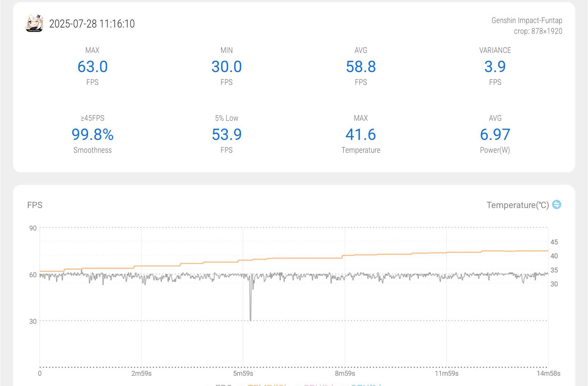Click the crop: 878×1920 resolution text
The width and height of the screenshot is (588, 386).
click(x=538, y=31)
